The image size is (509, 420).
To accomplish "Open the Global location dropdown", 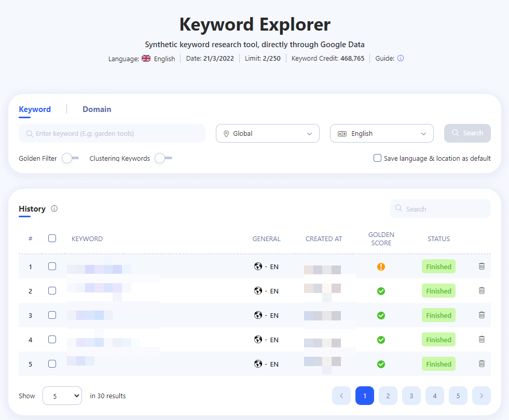I will coord(268,133).
